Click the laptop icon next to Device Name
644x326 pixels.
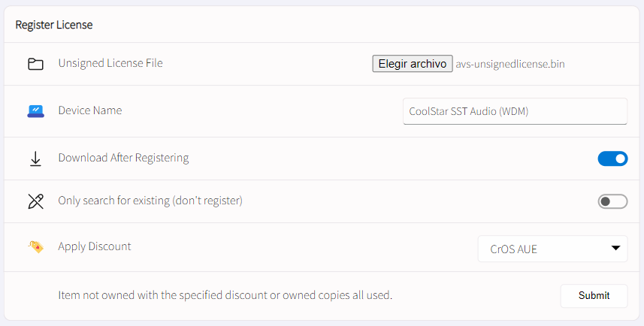click(36, 111)
